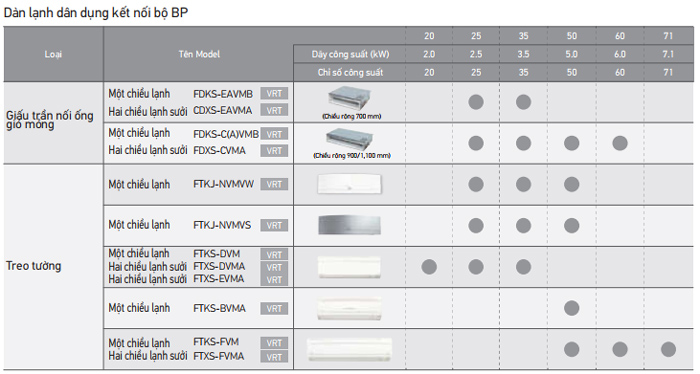Click the white FTKJ-NVMVW wall unit image
Viewport: 700px width, 374px height.
[x=350, y=184]
